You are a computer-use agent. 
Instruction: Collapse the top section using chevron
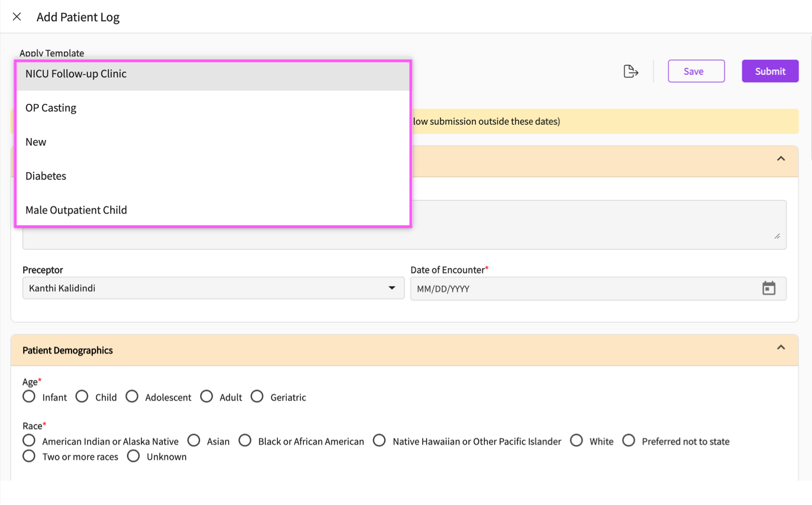click(x=780, y=159)
